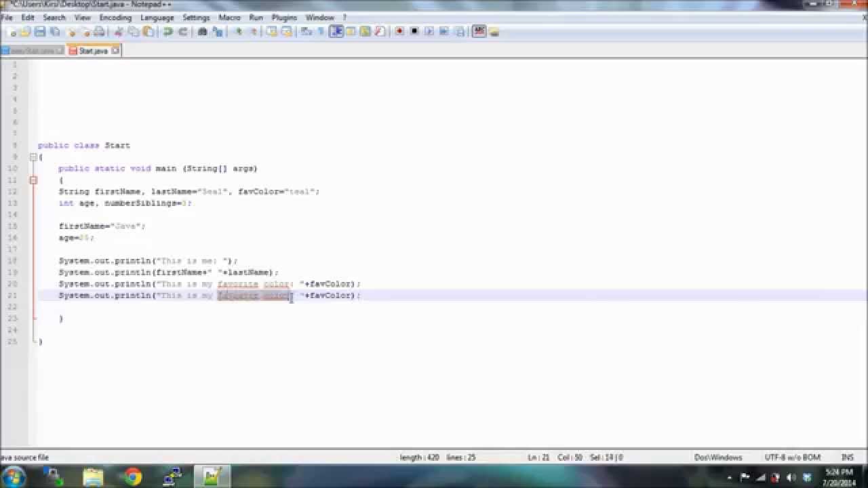Open the Macro menu
Image resolution: width=868 pixels, height=488 pixels.
(229, 18)
